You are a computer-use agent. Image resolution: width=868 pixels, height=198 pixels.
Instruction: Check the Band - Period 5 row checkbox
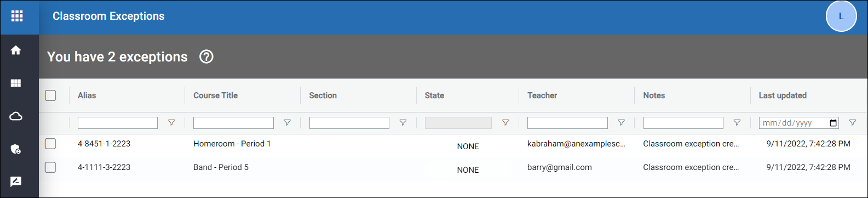coord(50,167)
